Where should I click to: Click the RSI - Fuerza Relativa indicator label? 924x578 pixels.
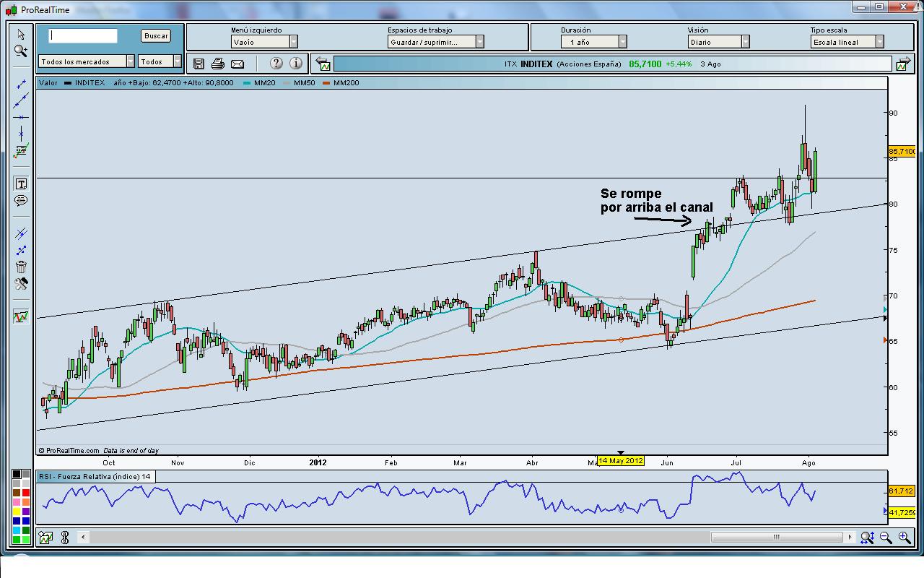(95, 476)
